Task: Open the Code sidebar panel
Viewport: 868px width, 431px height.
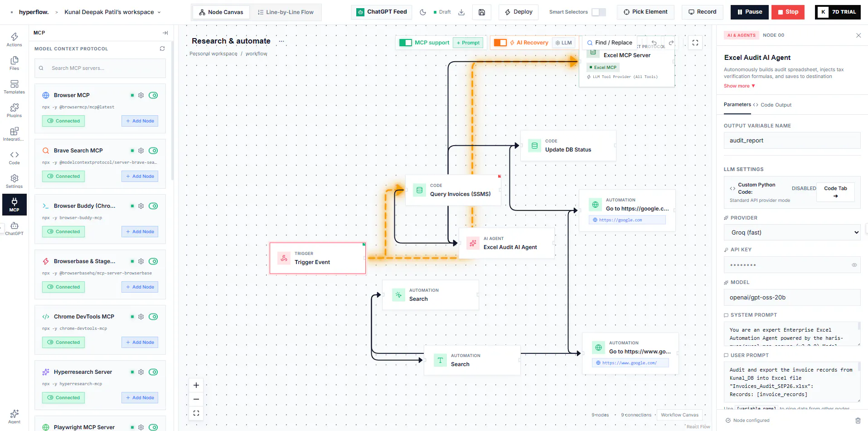Action: 14,157
